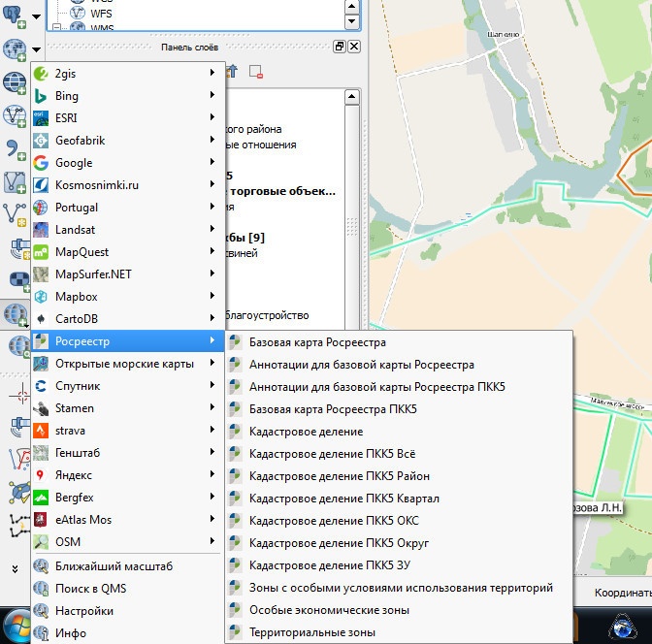This screenshot has height=644, width=652.
Task: Undock the Панель слоёв panel
Action: [340, 47]
